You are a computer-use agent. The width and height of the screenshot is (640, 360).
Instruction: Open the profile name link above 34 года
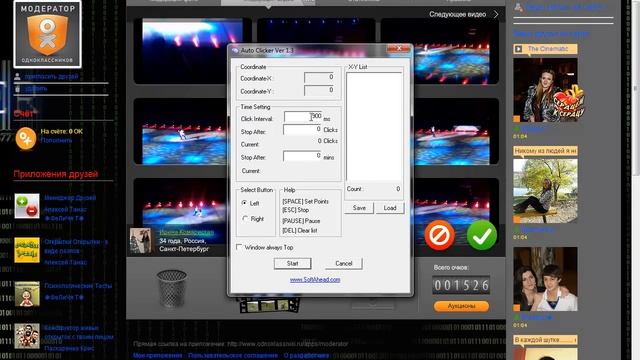(187, 232)
